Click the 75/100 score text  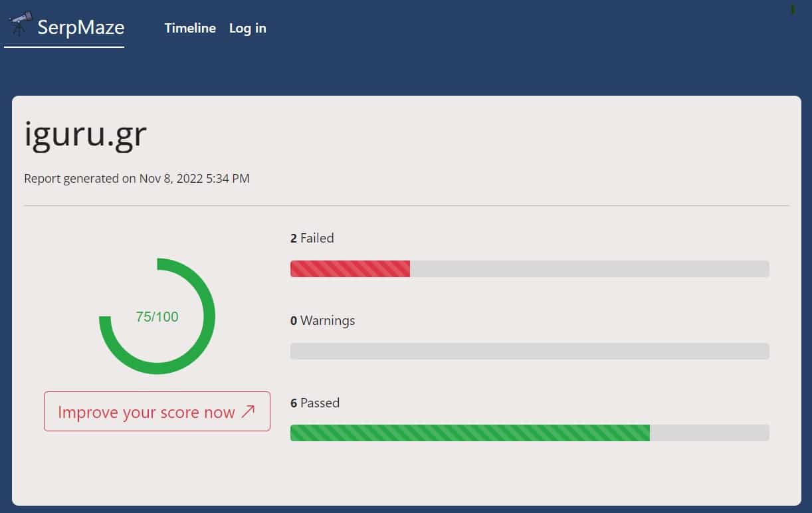157,317
